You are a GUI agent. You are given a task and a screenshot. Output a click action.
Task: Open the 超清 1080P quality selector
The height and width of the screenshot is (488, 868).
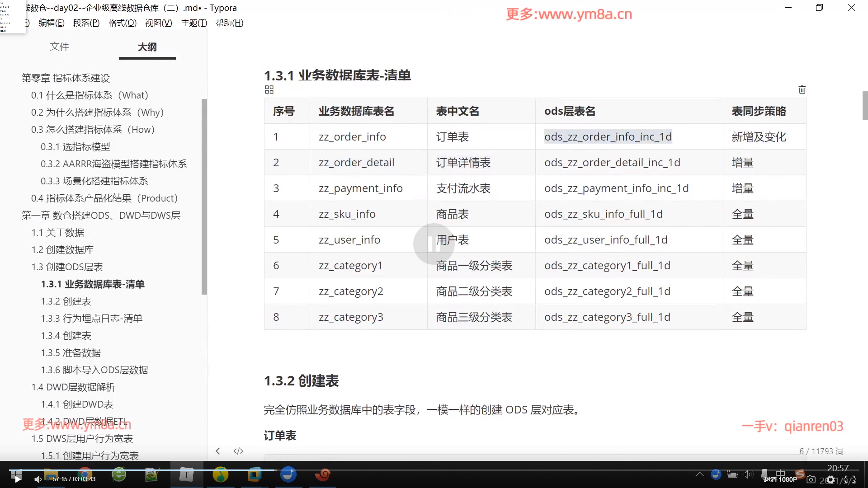(780, 479)
